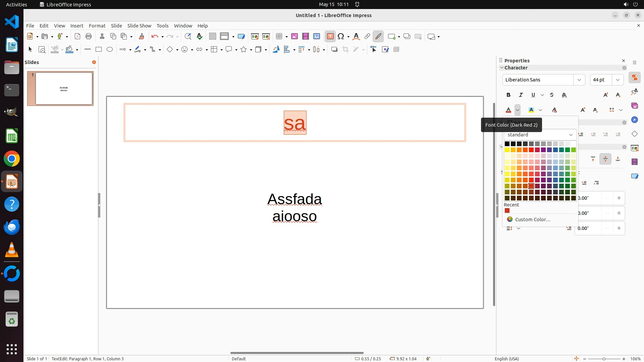Close the Slides panel
Viewport: 644px width, 362px height.
click(94, 62)
